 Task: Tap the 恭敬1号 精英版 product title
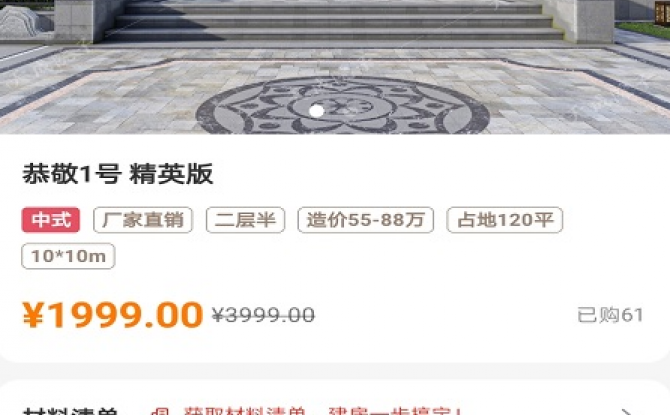118,174
